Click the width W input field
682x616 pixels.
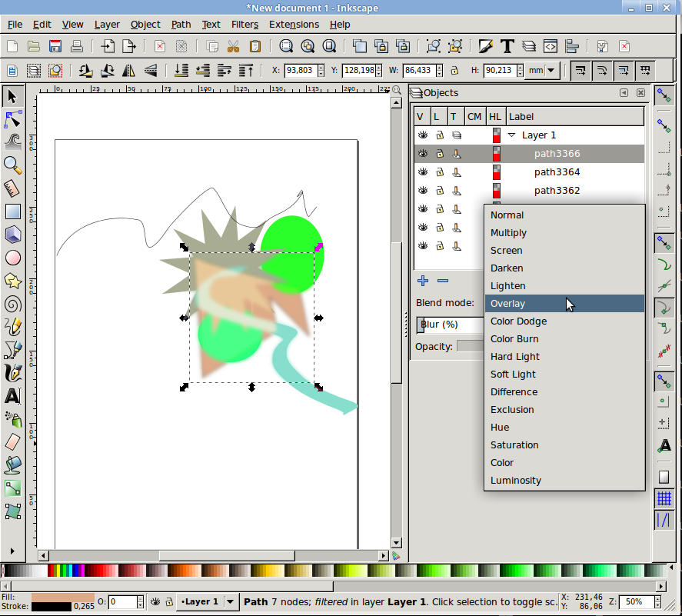(417, 71)
